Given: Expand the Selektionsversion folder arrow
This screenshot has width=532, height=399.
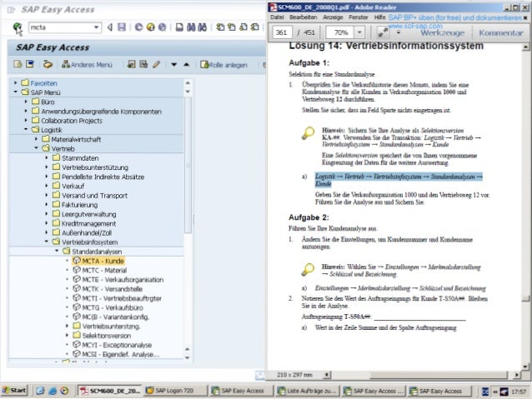Looking at the screenshot, I should coord(68,335).
